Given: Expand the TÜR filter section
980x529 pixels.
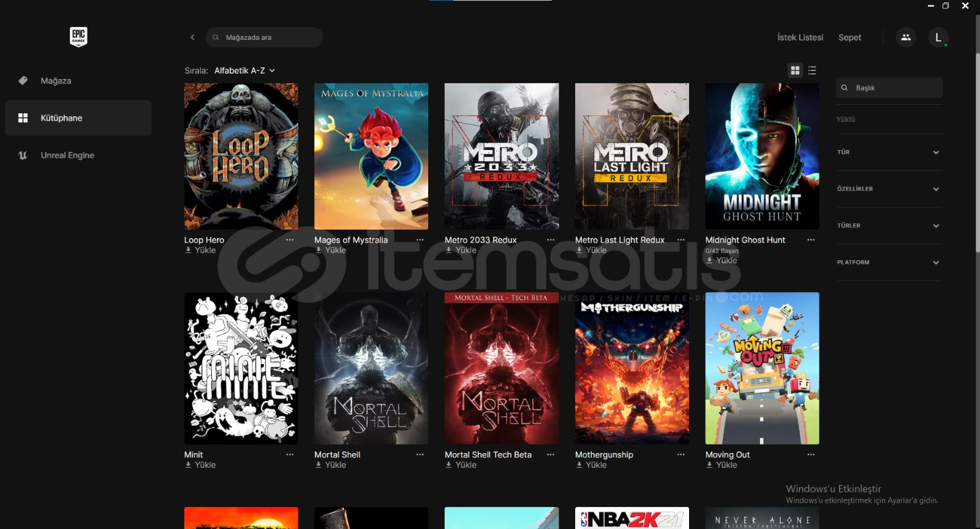Looking at the screenshot, I should [889, 152].
